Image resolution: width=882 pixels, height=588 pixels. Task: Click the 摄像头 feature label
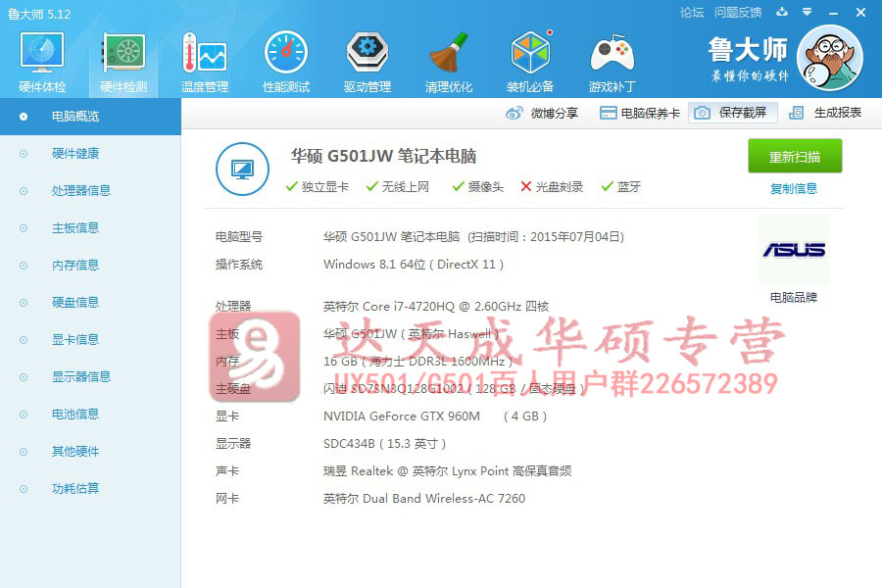[485, 187]
